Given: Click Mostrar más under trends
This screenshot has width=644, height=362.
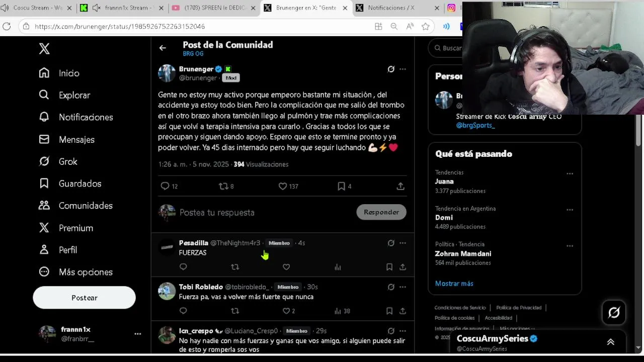Looking at the screenshot, I should click(454, 284).
